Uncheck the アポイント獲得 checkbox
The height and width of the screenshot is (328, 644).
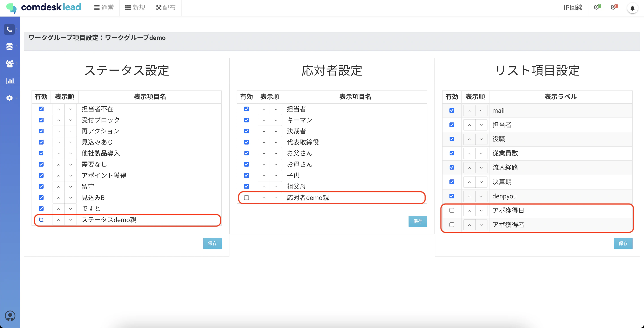41,176
